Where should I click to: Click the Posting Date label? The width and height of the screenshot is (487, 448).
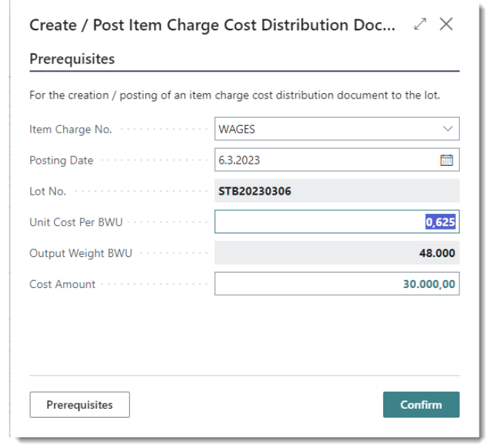coord(62,160)
